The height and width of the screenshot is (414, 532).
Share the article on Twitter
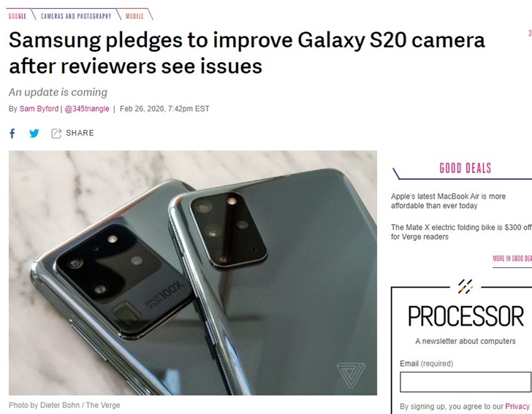[x=34, y=133]
